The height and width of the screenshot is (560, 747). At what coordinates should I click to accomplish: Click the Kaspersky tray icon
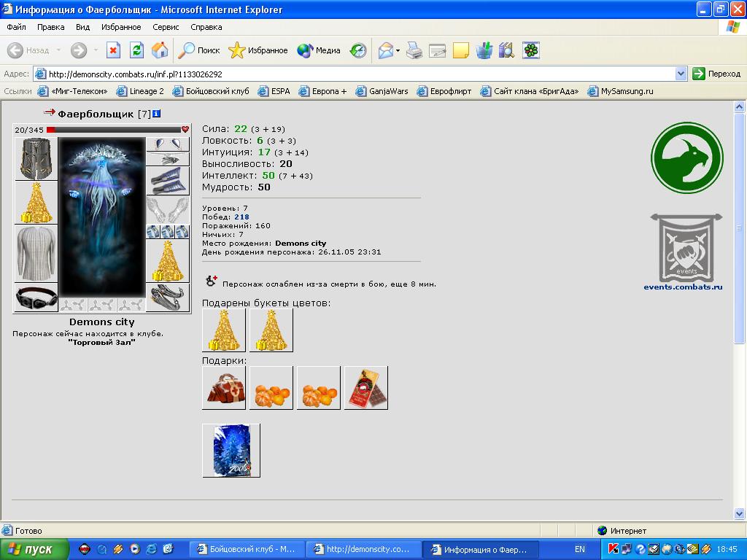tap(613, 549)
